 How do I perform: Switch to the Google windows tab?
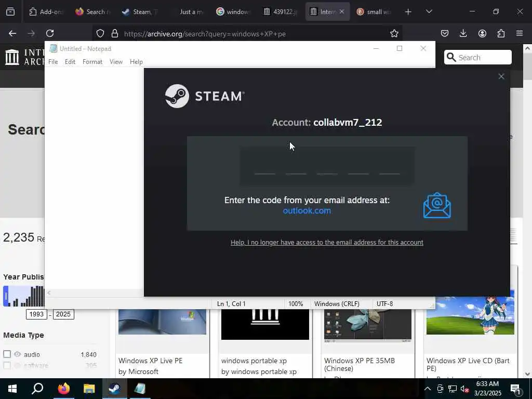point(234,12)
